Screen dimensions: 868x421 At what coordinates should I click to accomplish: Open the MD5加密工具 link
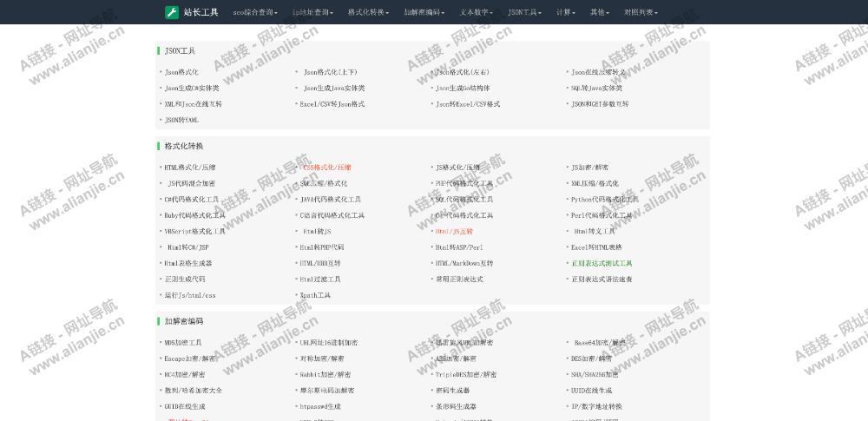pos(183,343)
